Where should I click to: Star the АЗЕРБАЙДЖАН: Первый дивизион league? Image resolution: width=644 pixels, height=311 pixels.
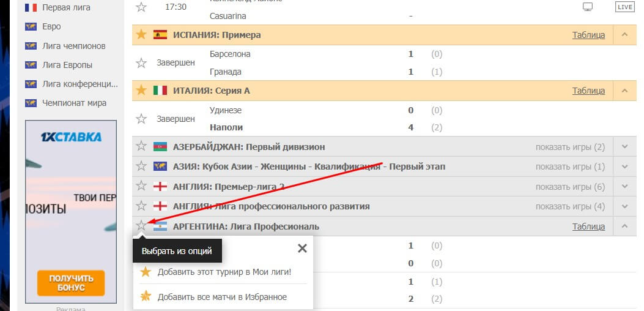click(141, 146)
